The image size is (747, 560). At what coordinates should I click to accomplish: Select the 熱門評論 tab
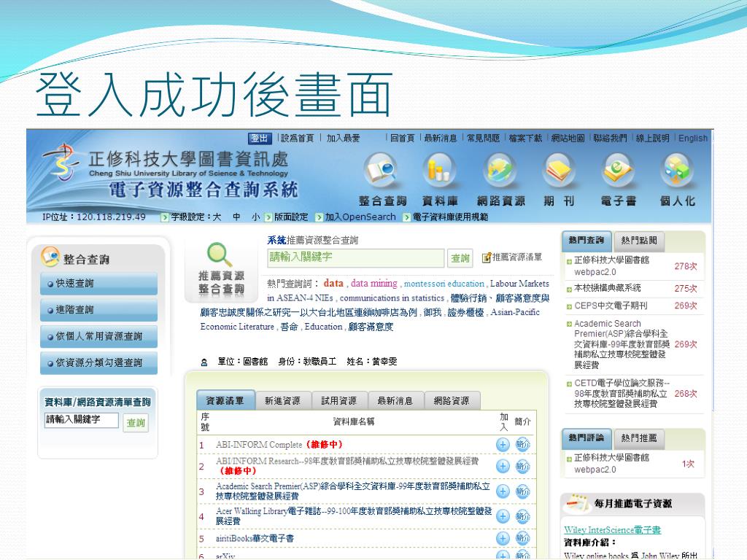click(587, 437)
